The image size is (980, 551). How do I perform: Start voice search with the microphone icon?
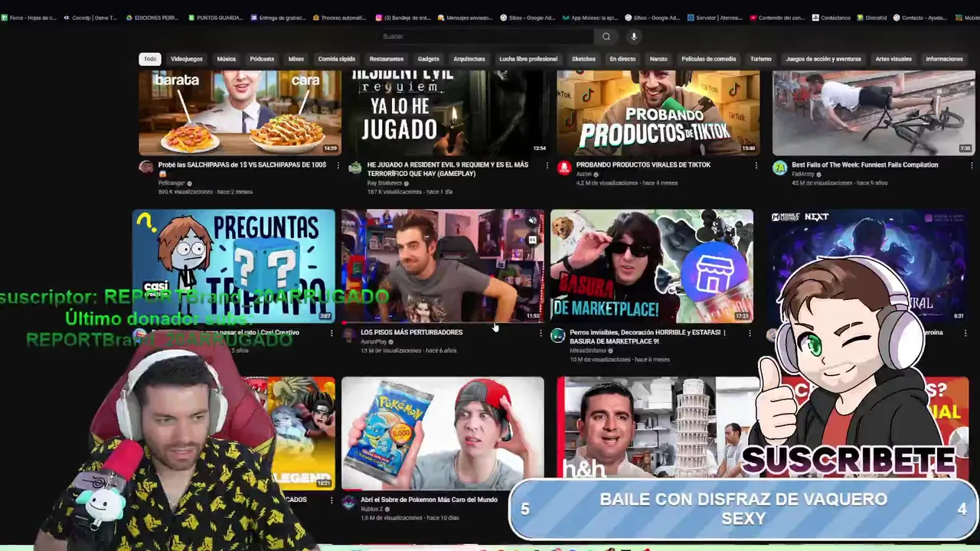tap(633, 36)
